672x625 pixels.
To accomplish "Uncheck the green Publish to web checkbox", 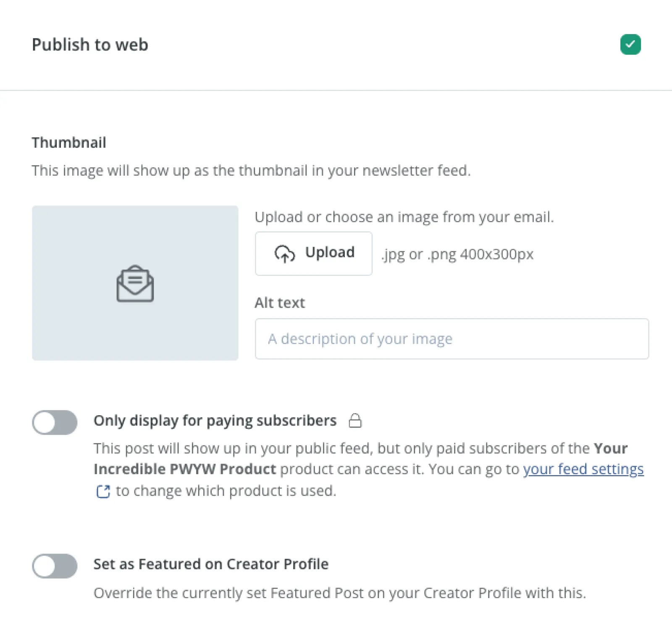I will [630, 45].
